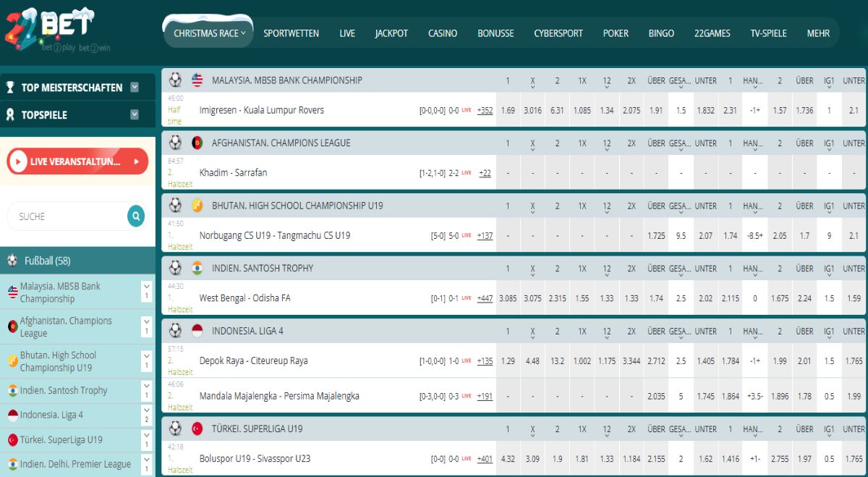
Task: Expand the Top Meisterschaften section
Action: [135, 88]
